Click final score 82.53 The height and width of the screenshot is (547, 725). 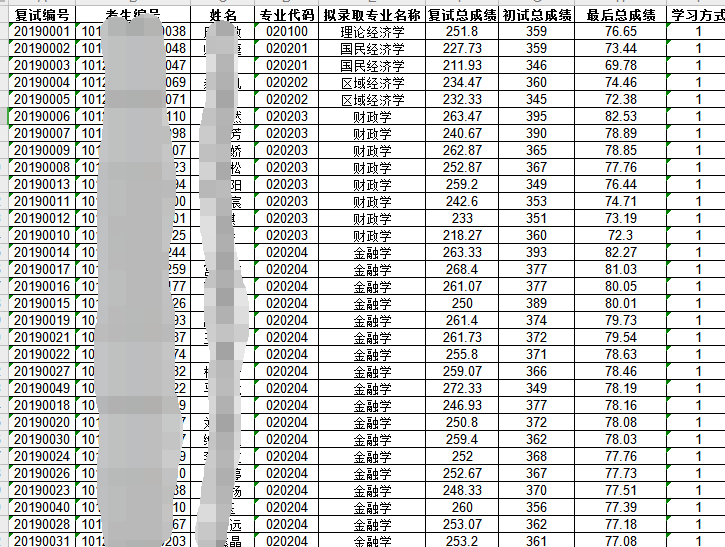click(x=621, y=117)
